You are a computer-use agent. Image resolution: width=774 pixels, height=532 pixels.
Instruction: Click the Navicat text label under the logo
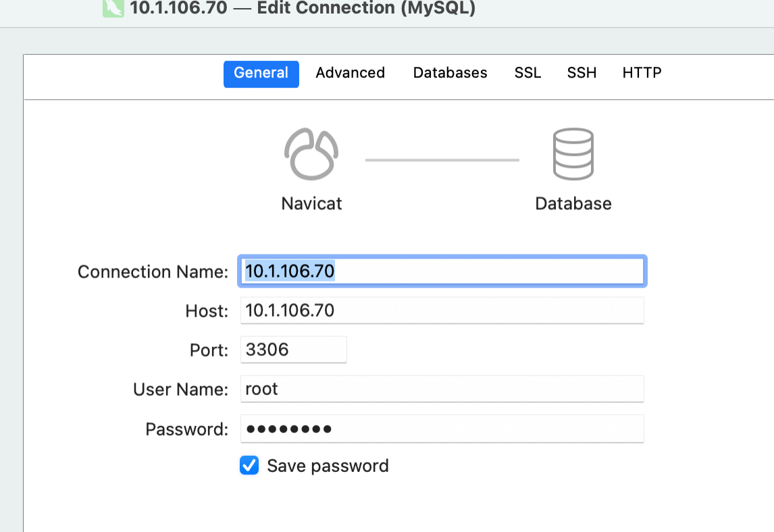click(311, 203)
